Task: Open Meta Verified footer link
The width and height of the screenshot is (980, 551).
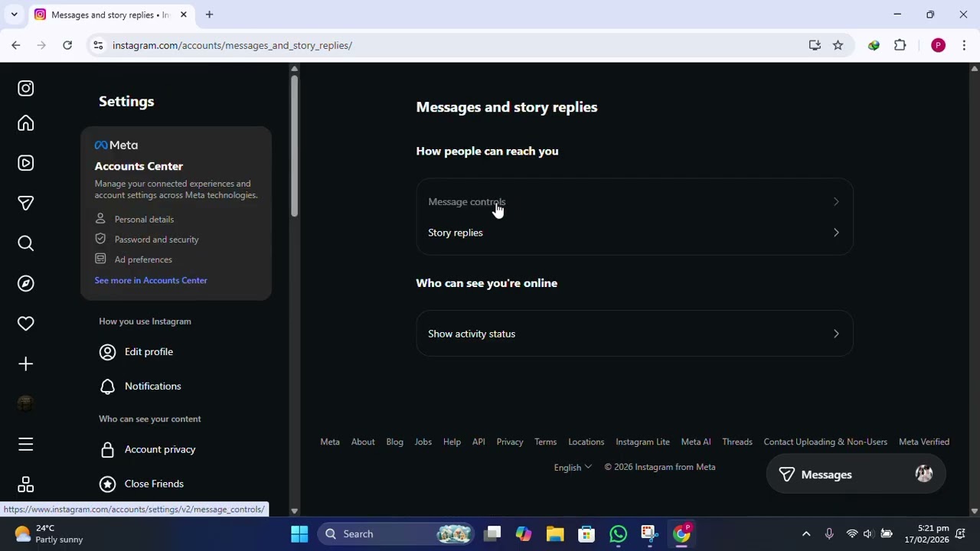Action: point(924,442)
